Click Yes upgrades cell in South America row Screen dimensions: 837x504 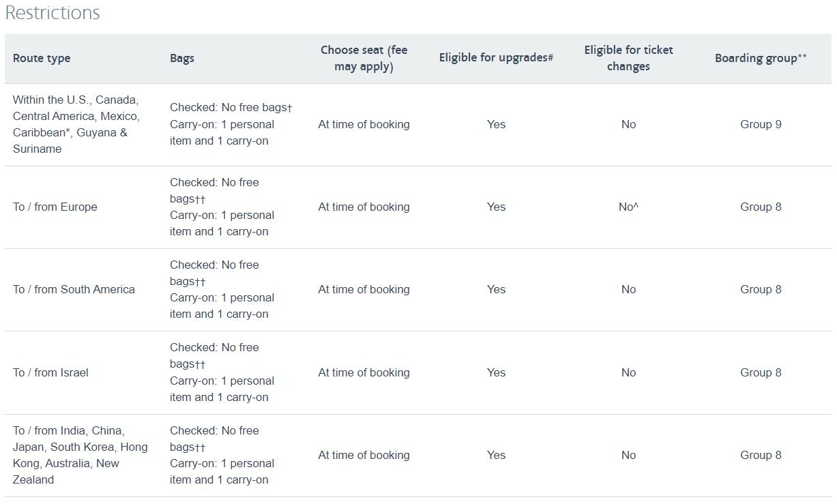[496, 290]
